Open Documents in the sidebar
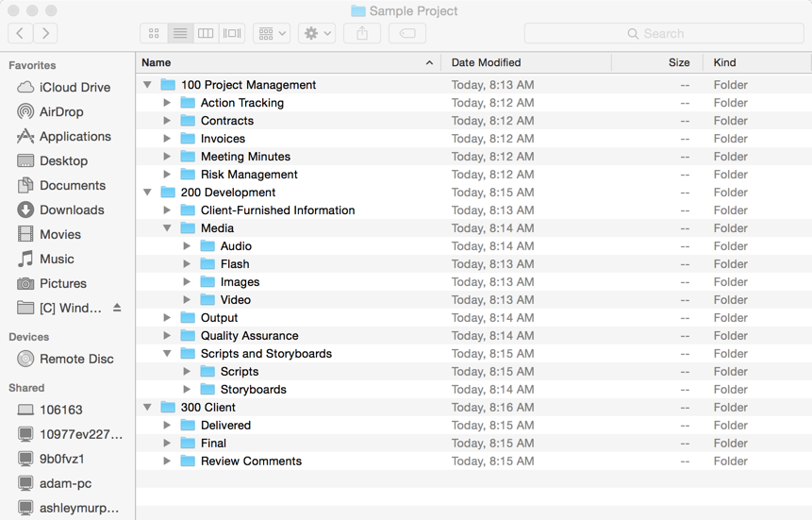Image resolution: width=812 pixels, height=520 pixels. coord(61,185)
